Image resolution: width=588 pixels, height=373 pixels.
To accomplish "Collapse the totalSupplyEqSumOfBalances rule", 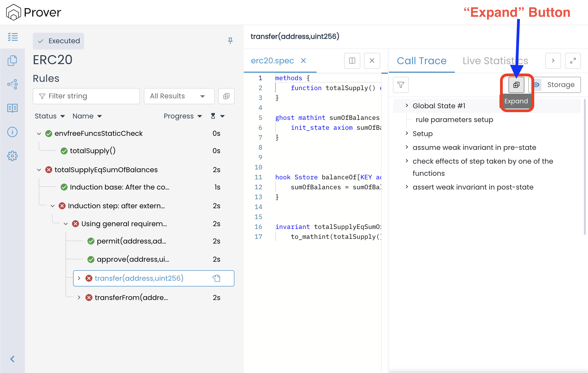I will (x=39, y=170).
